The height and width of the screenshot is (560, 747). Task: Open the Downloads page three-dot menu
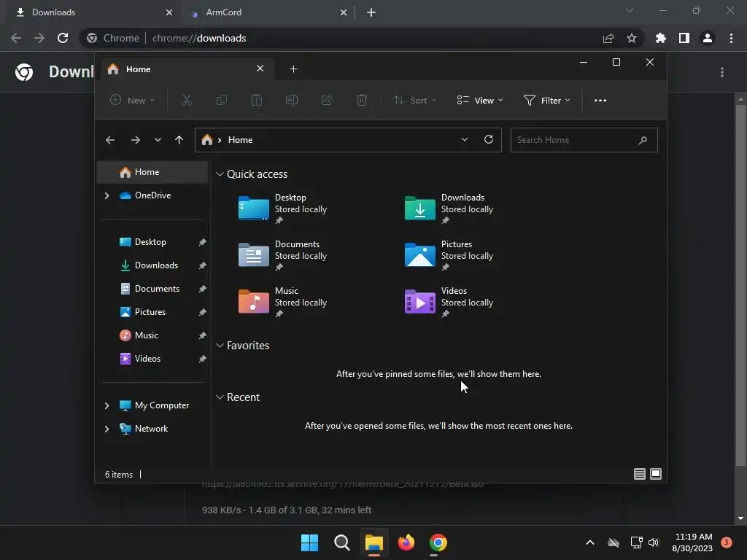pyautogui.click(x=722, y=72)
